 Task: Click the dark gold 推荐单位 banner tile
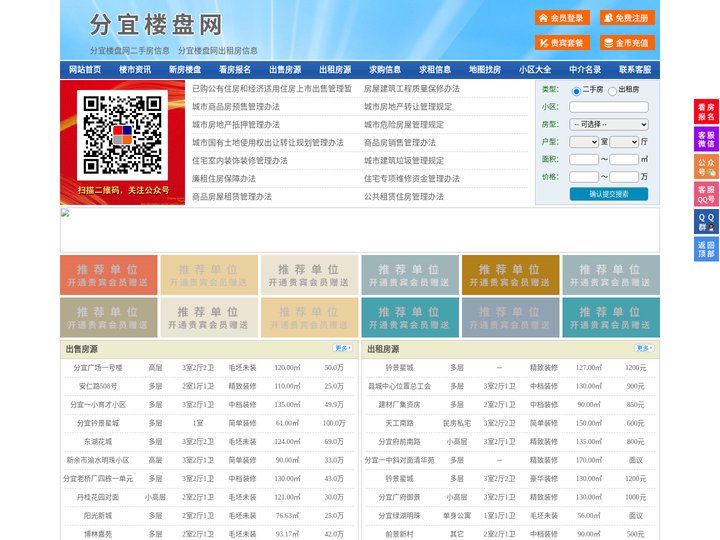coord(511,275)
